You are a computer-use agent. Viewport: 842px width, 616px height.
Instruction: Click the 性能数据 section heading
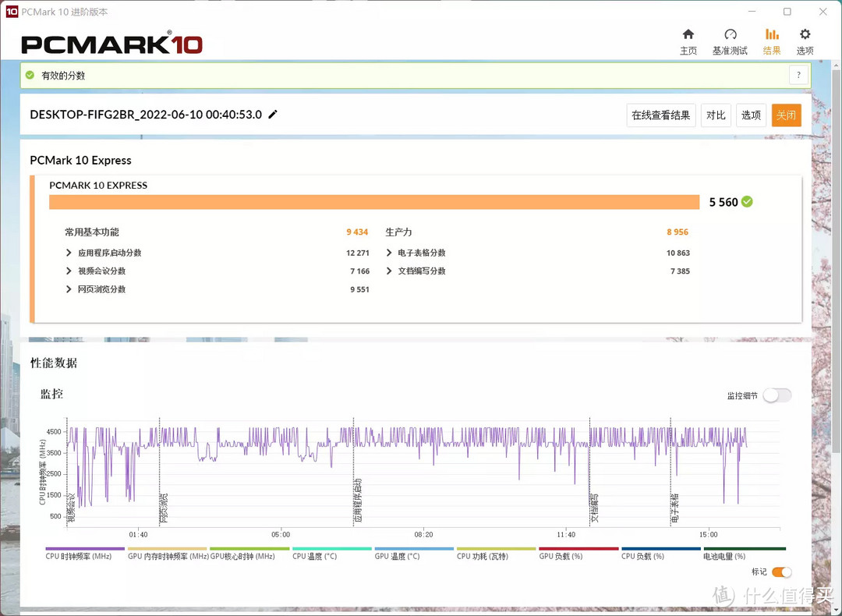54,363
